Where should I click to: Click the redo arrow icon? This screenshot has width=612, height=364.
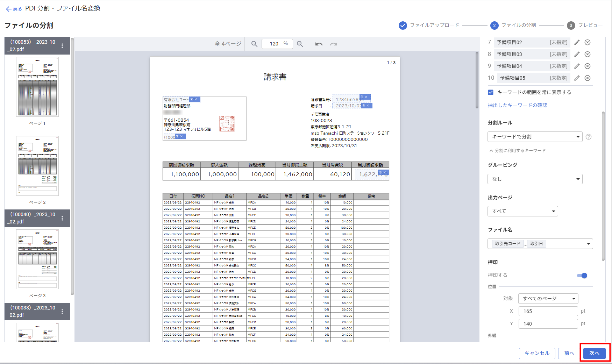tap(334, 44)
